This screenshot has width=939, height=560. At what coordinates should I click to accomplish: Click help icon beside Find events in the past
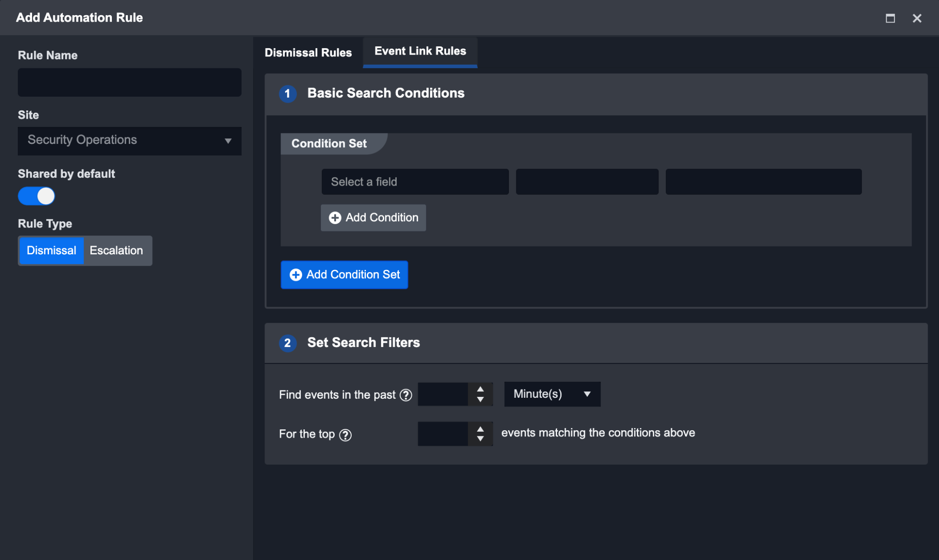coord(406,395)
